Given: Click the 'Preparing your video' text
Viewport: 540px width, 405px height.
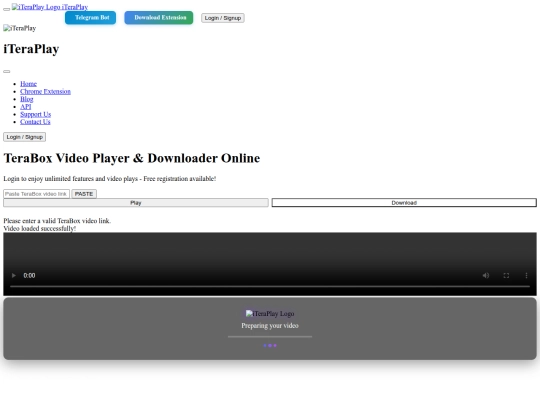Looking at the screenshot, I should pyautogui.click(x=270, y=325).
